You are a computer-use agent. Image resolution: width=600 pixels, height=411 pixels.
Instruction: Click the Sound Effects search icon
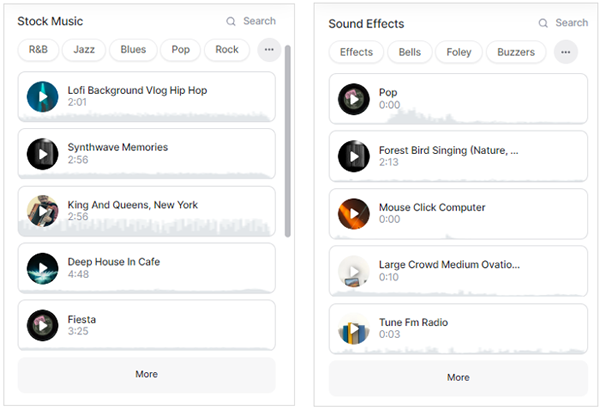pos(543,23)
